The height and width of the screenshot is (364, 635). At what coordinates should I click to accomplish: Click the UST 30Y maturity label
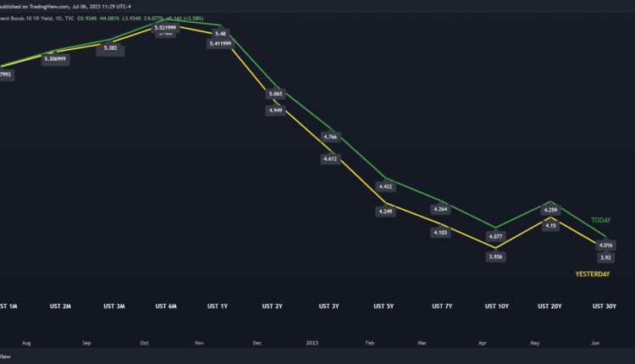click(605, 306)
